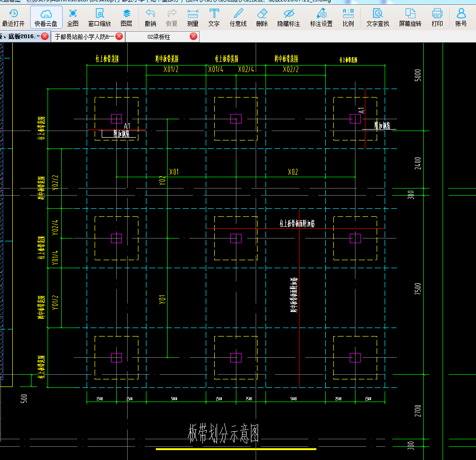Click the 柱上板带板面附加筋 annotation

click(297, 223)
